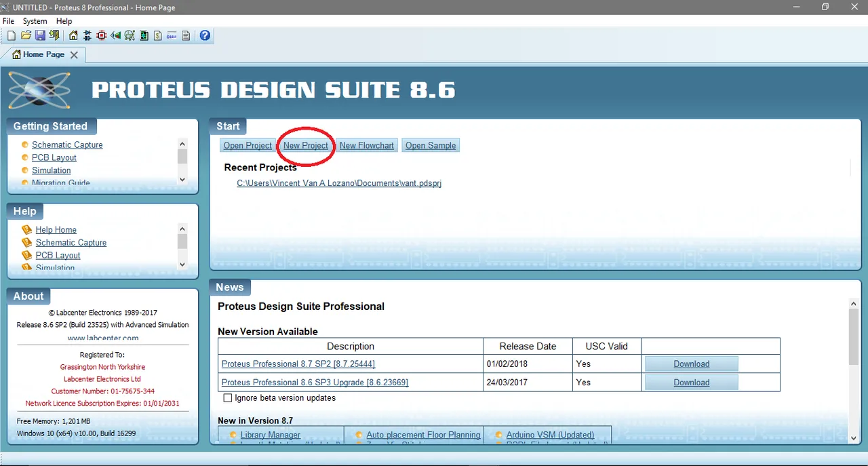Click the New Flowchart button
The image size is (868, 466).
click(367, 145)
